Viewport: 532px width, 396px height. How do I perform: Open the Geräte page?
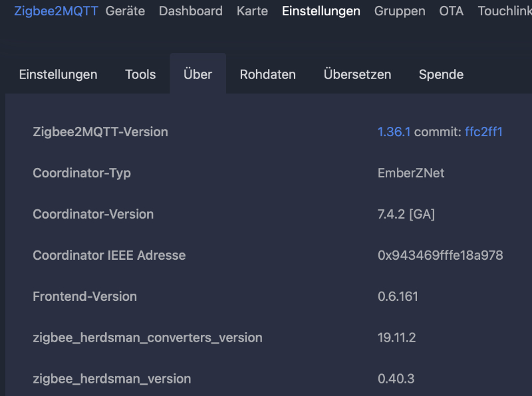(x=125, y=11)
